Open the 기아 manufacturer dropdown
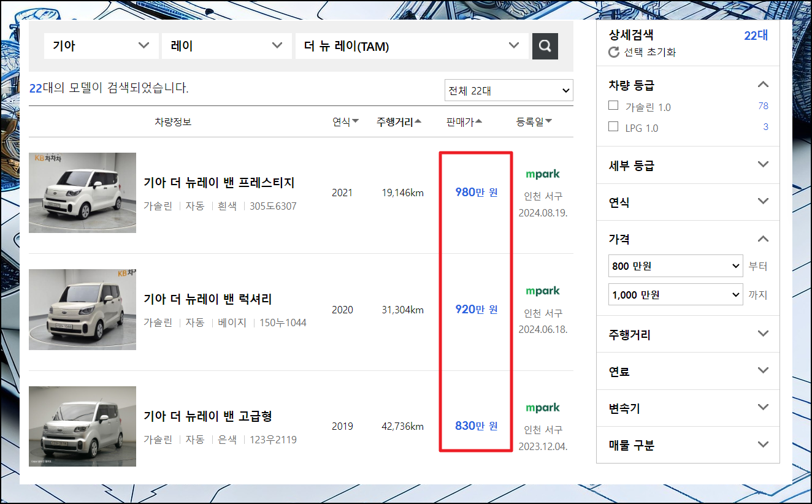Image resolution: width=812 pixels, height=504 pixels. click(x=101, y=46)
